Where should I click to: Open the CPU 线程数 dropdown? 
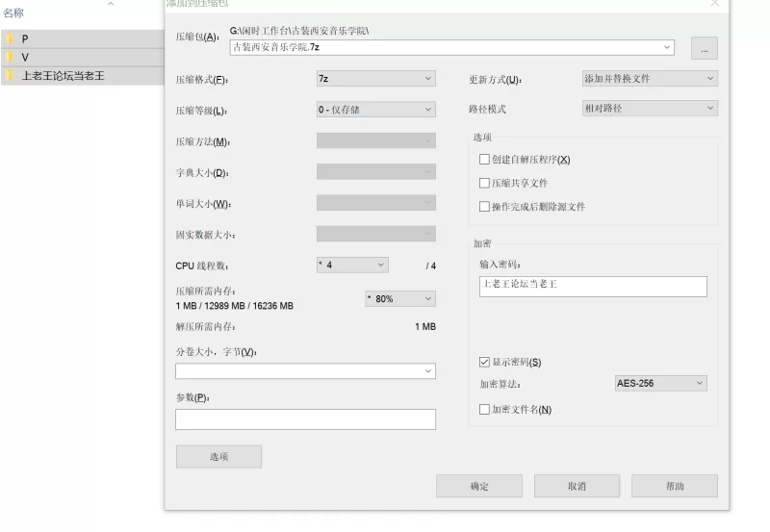tap(351, 265)
